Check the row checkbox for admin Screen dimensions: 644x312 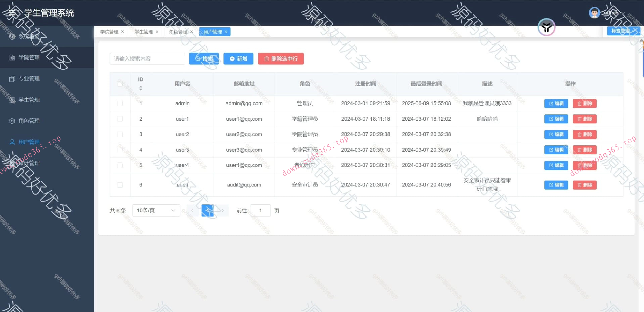coord(120,103)
